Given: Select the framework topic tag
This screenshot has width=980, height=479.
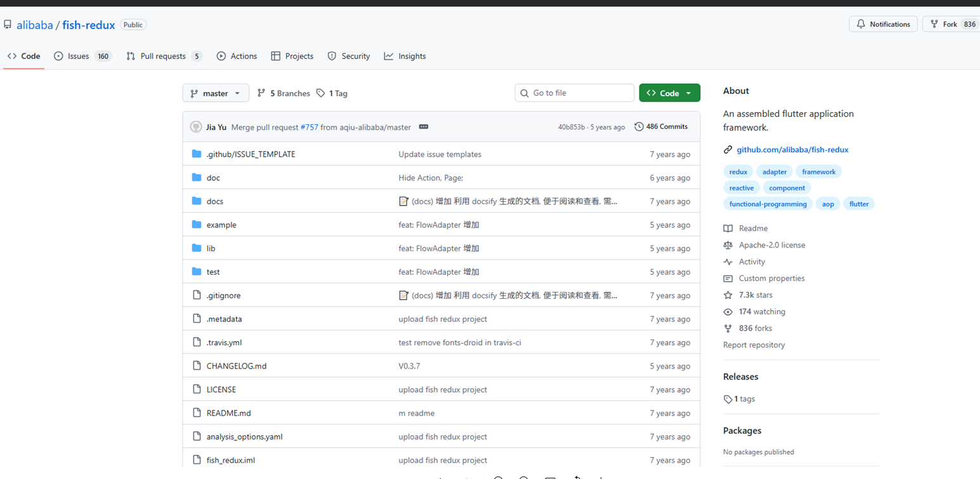Looking at the screenshot, I should [819, 172].
